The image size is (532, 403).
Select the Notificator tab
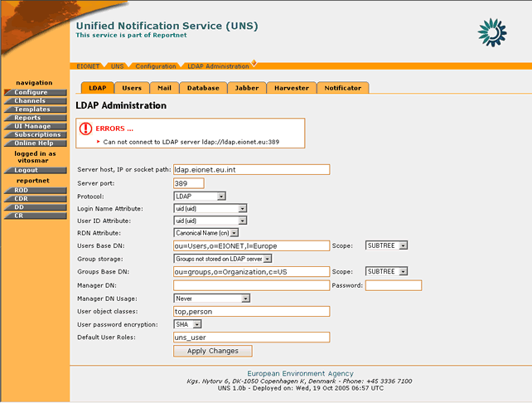343,88
